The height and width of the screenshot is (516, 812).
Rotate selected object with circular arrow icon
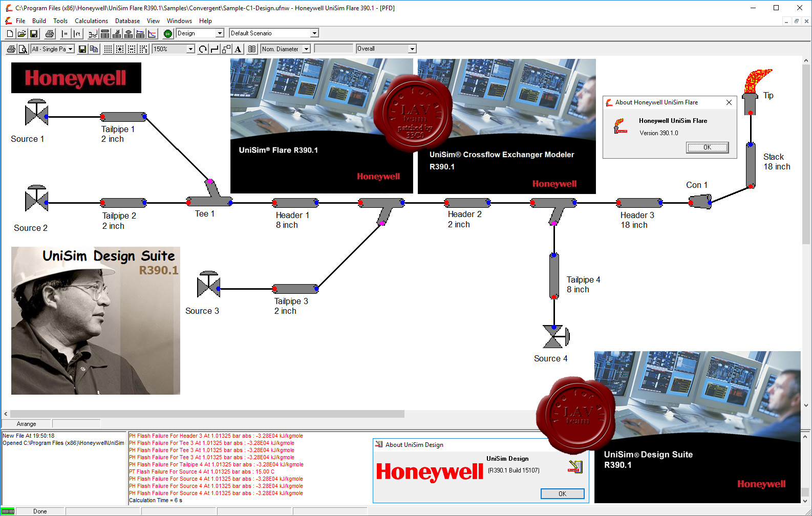(x=203, y=49)
